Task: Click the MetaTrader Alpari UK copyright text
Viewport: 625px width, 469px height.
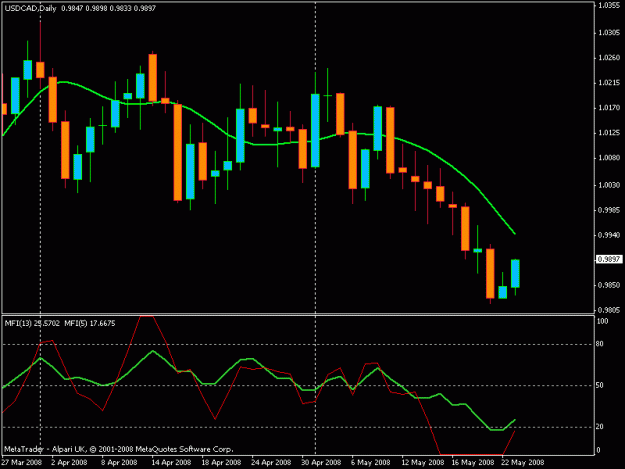Action: tap(119, 449)
